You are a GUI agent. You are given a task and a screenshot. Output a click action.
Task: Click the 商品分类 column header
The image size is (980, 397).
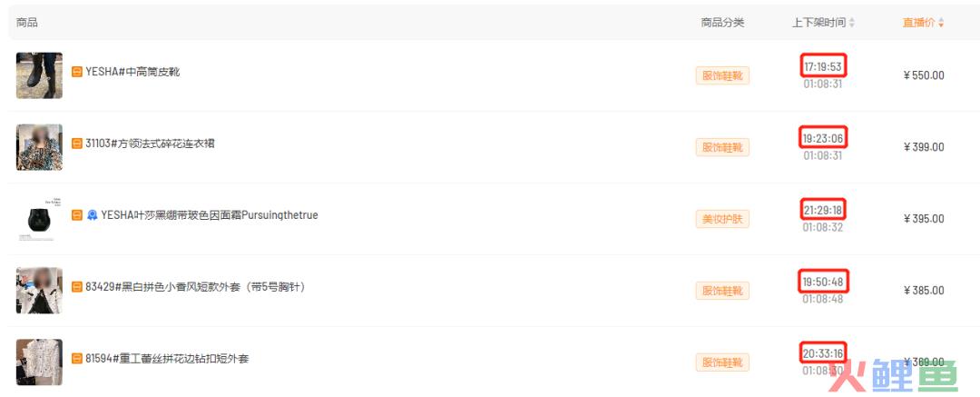click(x=722, y=23)
